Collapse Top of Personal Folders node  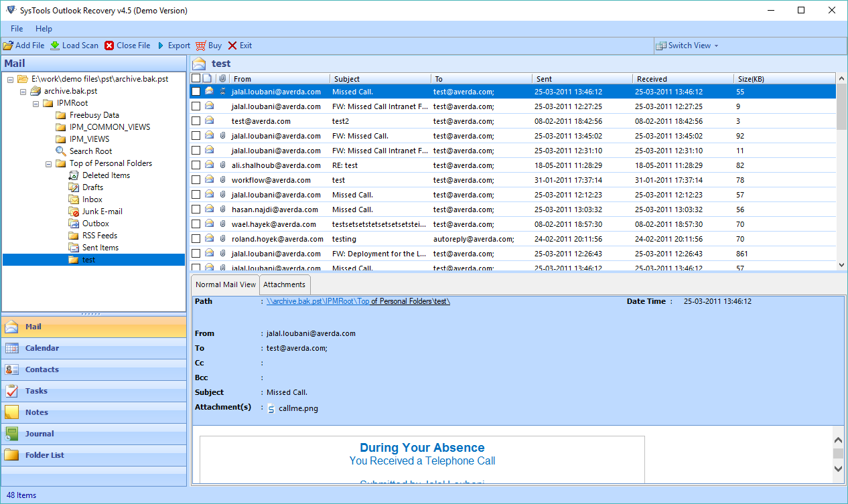[48, 163]
